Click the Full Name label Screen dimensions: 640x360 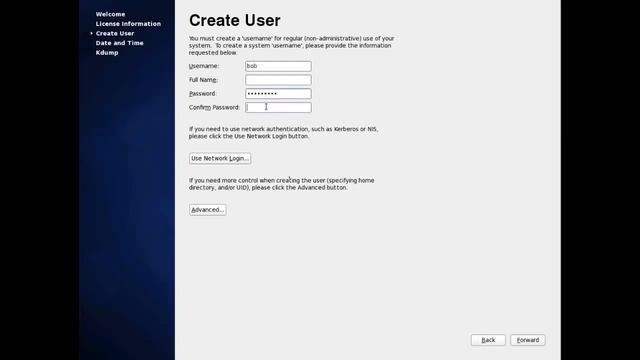coord(203,80)
